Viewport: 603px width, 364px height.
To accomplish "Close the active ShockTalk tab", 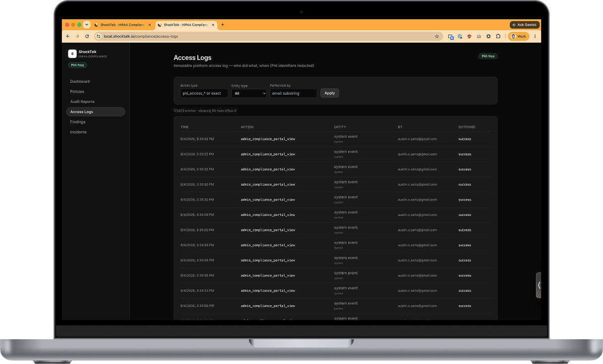I will pos(213,25).
